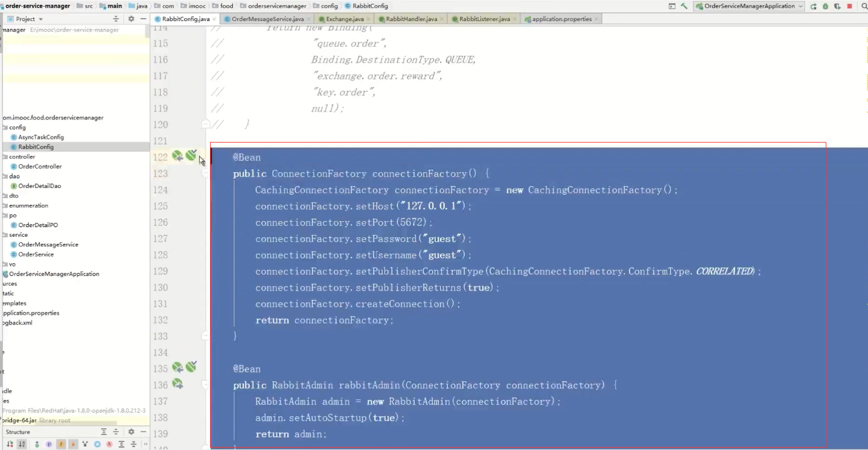868x450 pixels.
Task: Toggle Show Anonymous Classes circle in Structure
Action: [96, 444]
